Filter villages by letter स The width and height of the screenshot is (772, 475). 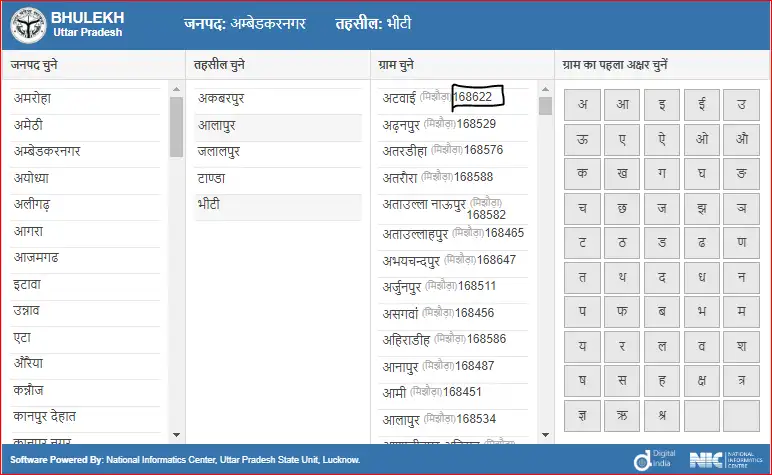[x=622, y=381]
